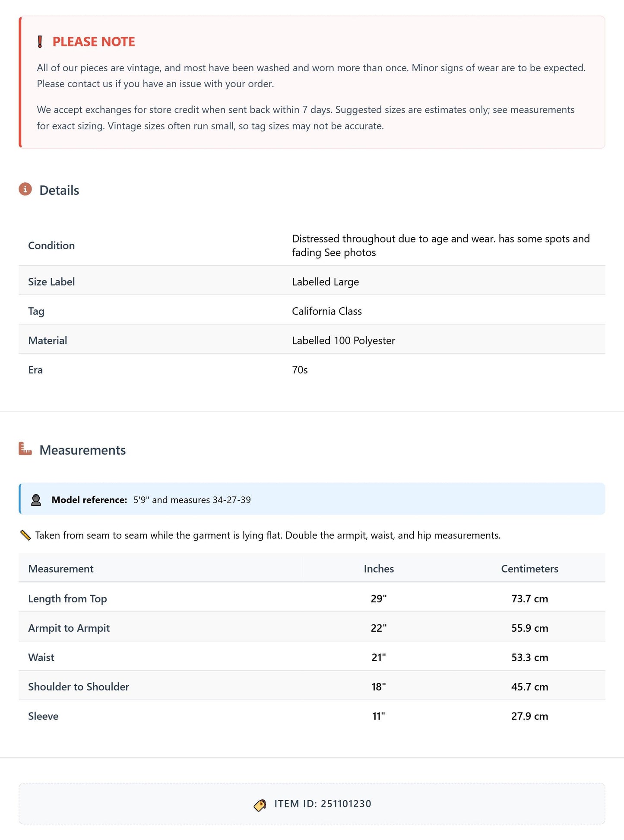Click the price tag icon beside Item ID
The image size is (624, 840).
pyautogui.click(x=260, y=805)
